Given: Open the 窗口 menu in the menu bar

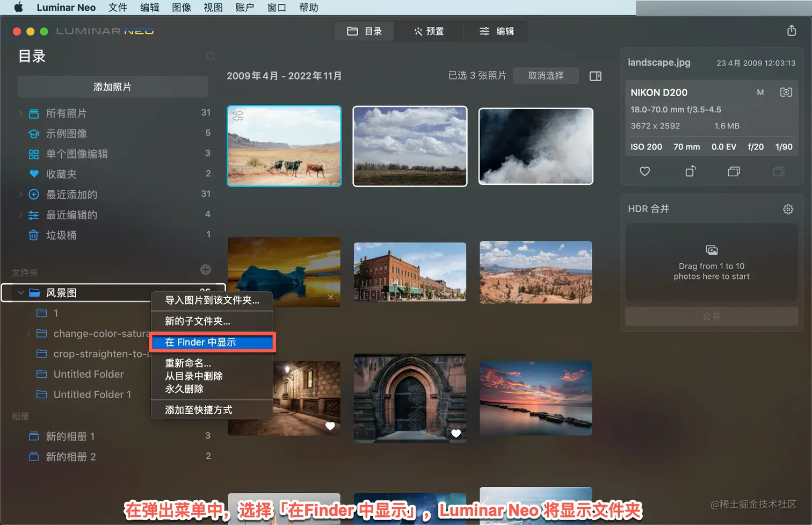Looking at the screenshot, I should [x=277, y=8].
